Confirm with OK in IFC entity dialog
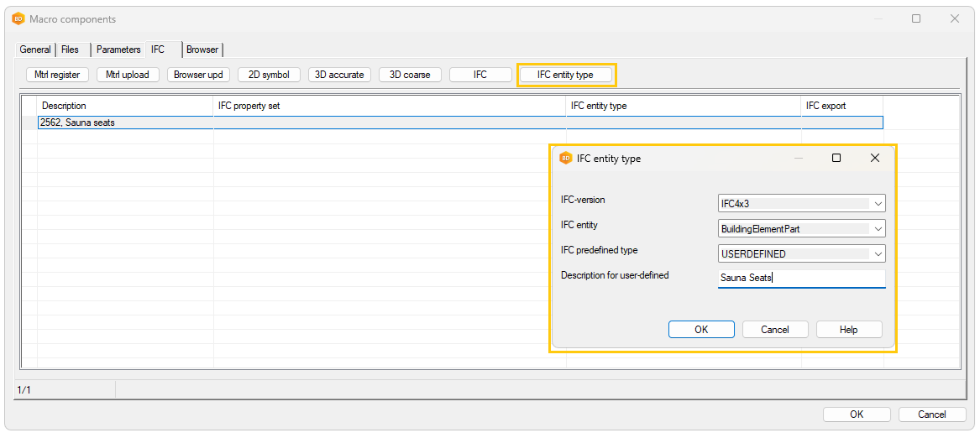The height and width of the screenshot is (438, 980). pos(701,330)
